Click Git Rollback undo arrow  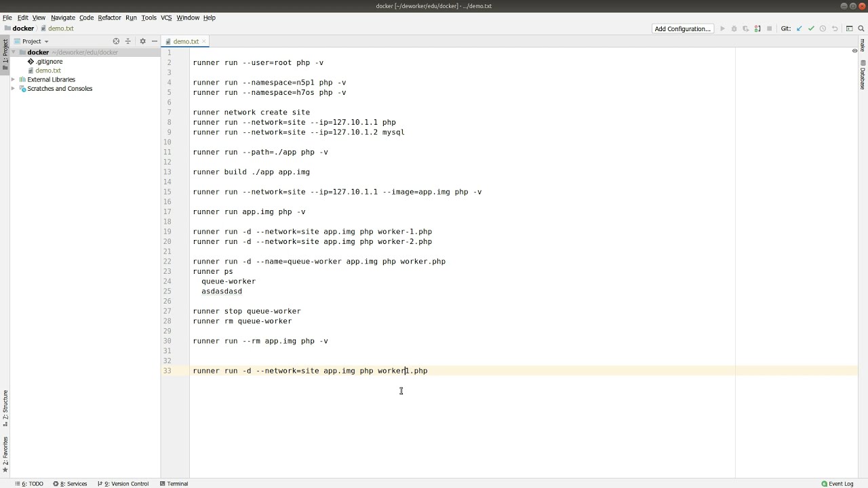coord(835,28)
